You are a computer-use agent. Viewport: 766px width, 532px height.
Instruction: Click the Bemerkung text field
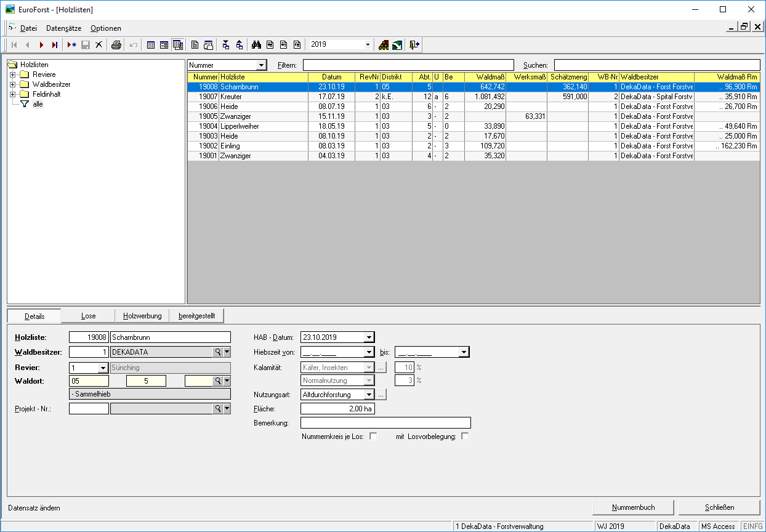pyautogui.click(x=385, y=423)
